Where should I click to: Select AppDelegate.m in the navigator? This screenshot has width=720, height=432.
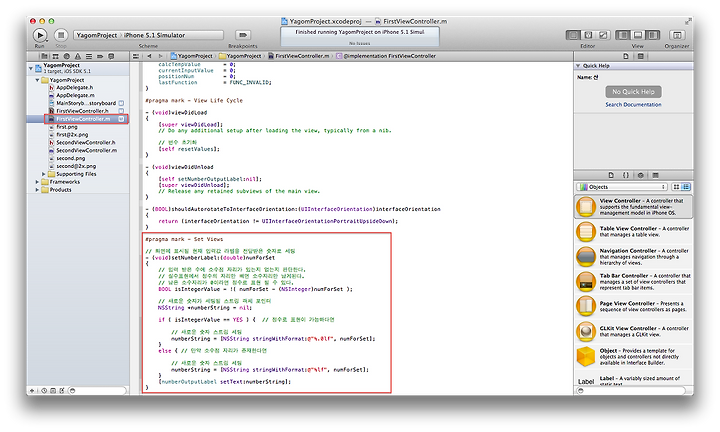click(x=75, y=95)
